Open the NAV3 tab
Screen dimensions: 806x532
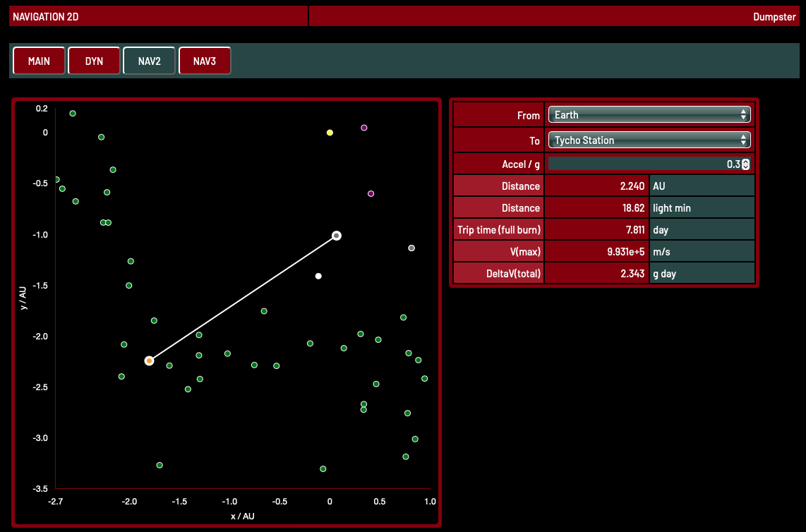point(204,61)
